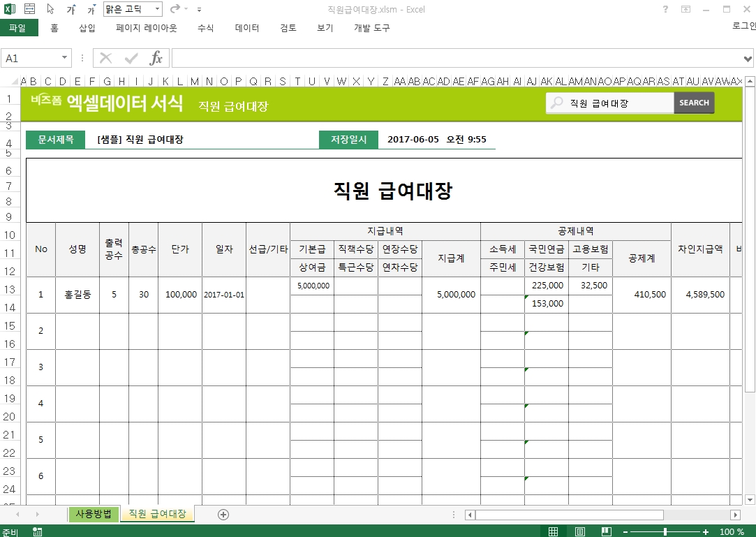The height and width of the screenshot is (537, 756).
Task: Click horizontal scrollbar left arrow
Action: pos(470,515)
